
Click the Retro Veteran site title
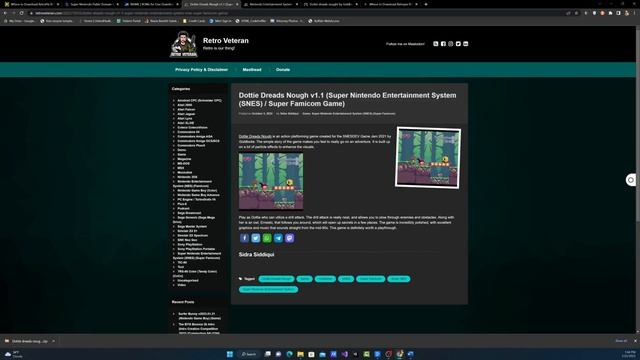226,40
